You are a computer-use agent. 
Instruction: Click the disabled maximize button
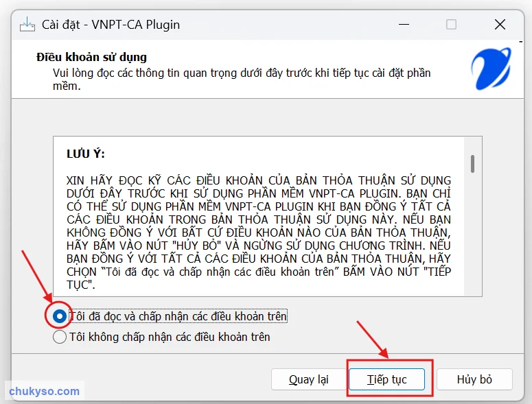pos(451,25)
